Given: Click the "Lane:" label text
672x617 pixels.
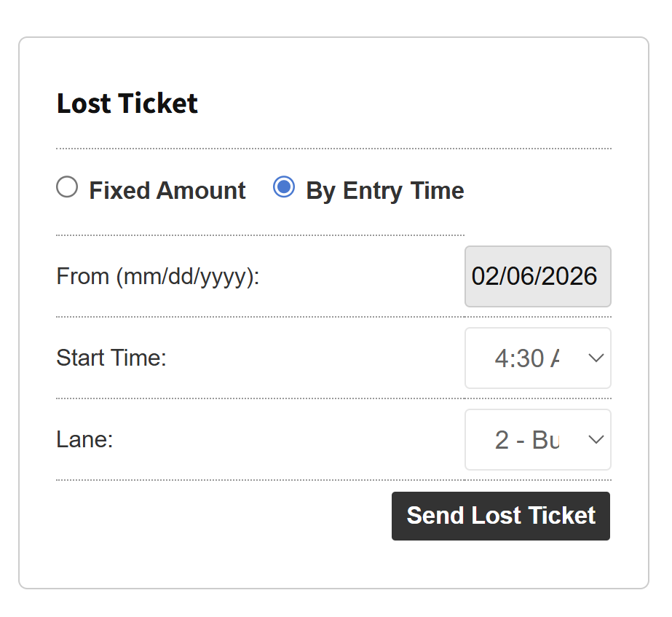Looking at the screenshot, I should coord(84,440).
